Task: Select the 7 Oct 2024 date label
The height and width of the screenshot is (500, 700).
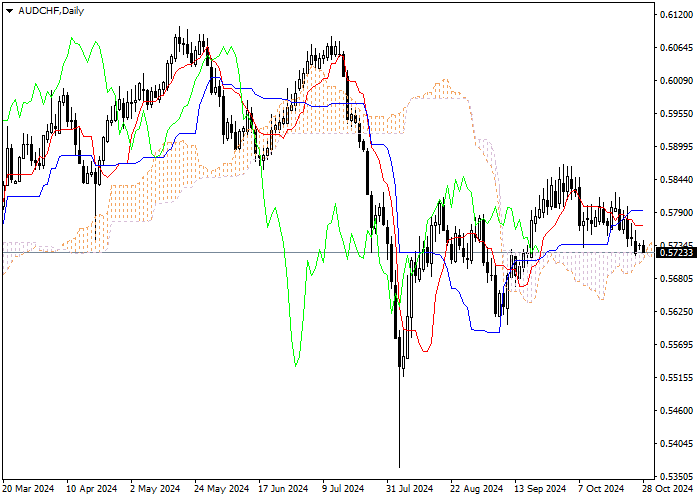Action: (x=601, y=489)
